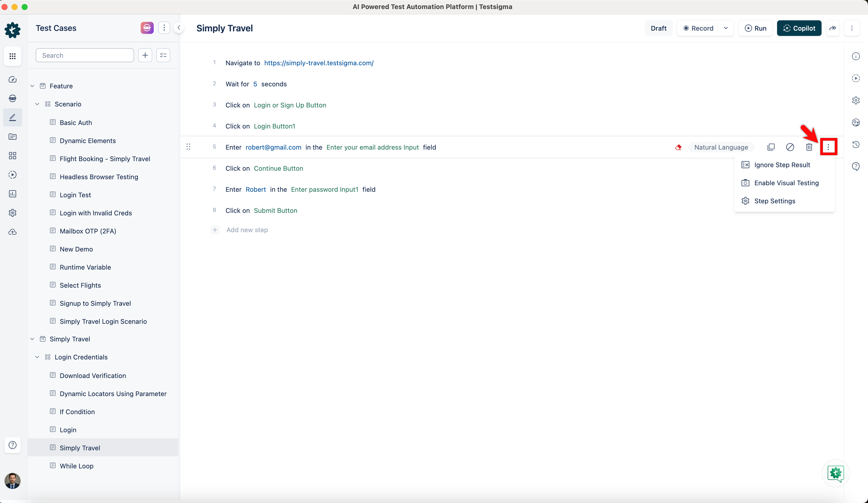Click the drag handle on step 5
Viewport: 868px width, 503px height.
coord(188,147)
